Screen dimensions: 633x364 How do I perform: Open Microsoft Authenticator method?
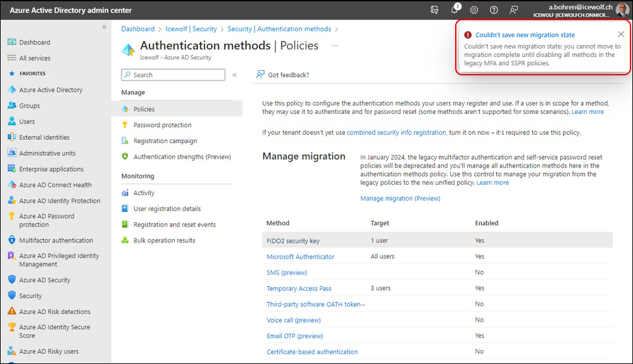tap(300, 256)
